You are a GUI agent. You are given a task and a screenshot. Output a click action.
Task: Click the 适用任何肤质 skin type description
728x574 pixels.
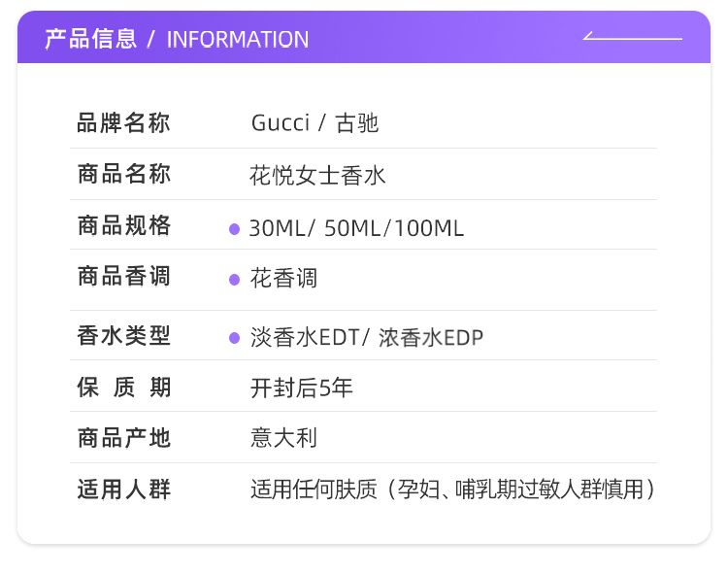(x=452, y=490)
